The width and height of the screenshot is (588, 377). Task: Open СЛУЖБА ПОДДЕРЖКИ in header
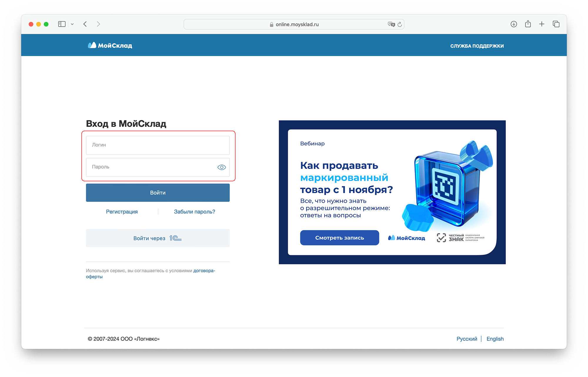click(477, 46)
